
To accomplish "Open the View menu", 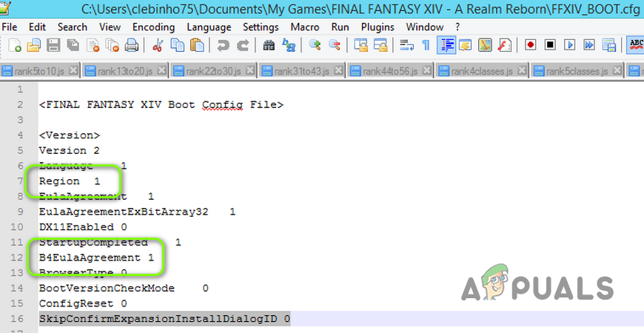I will pos(110,27).
